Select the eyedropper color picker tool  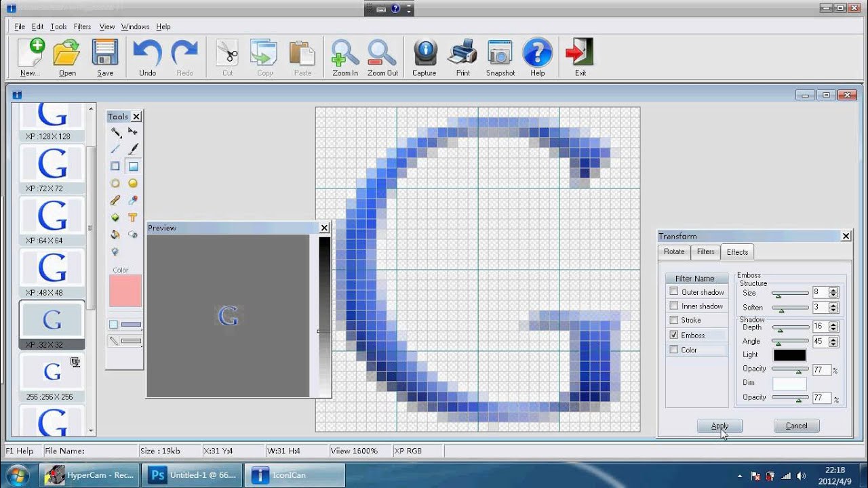click(x=133, y=200)
